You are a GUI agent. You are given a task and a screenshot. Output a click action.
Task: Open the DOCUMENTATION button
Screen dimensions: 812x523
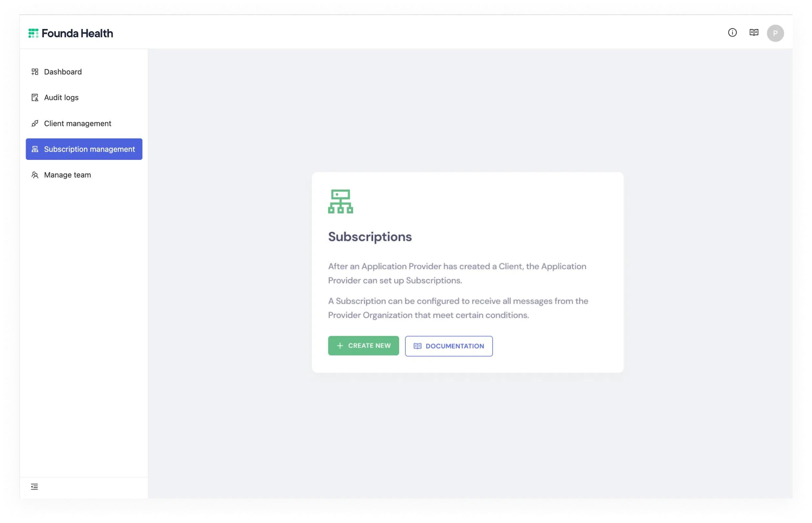[x=448, y=346]
